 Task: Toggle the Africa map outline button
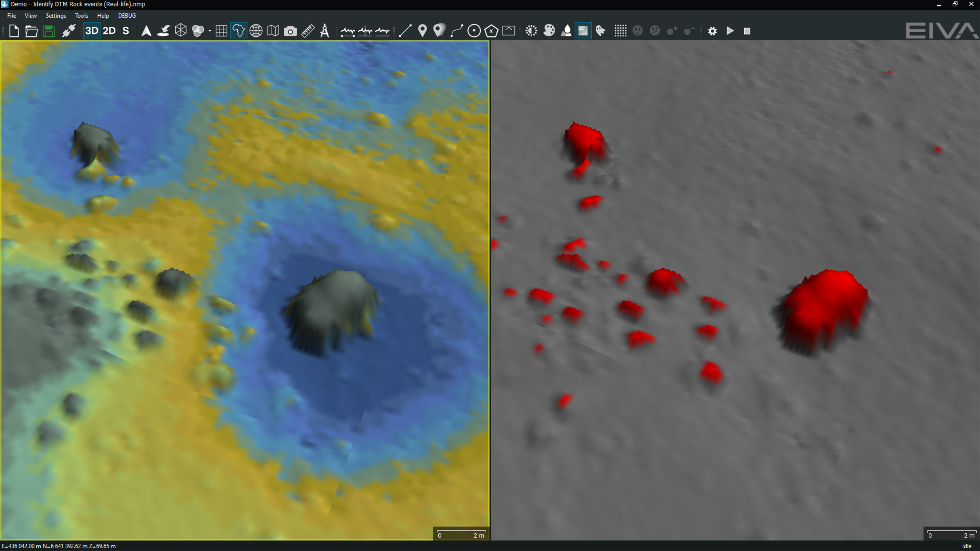pos(238,31)
